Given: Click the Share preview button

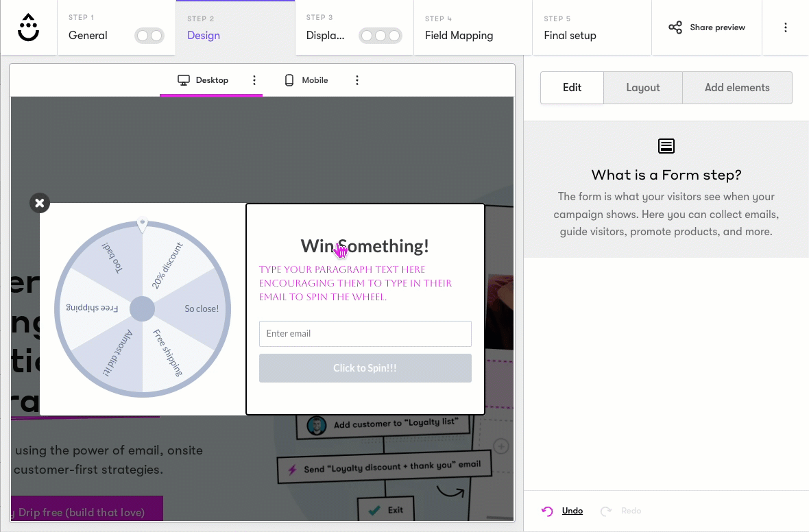Looking at the screenshot, I should 707,27.
